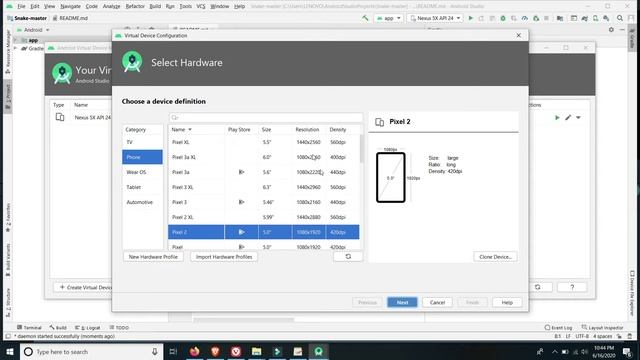The image size is (640, 360).
Task: Click Android Studio taskbar icon
Action: (318, 351)
